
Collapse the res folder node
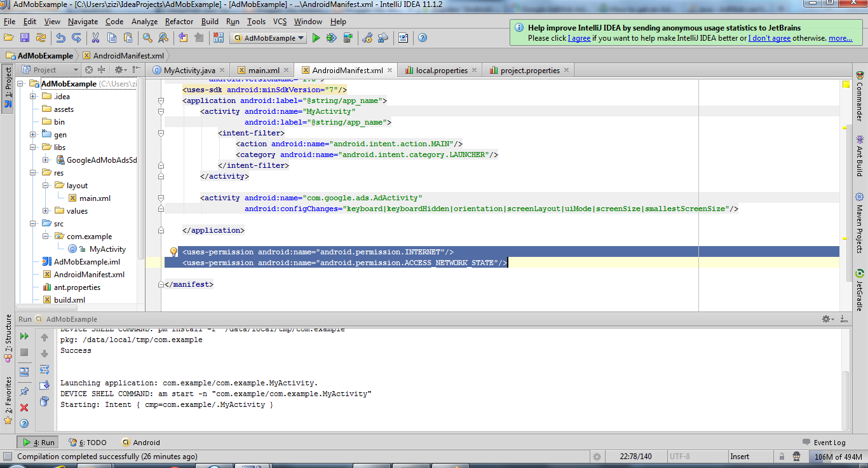click(x=33, y=173)
